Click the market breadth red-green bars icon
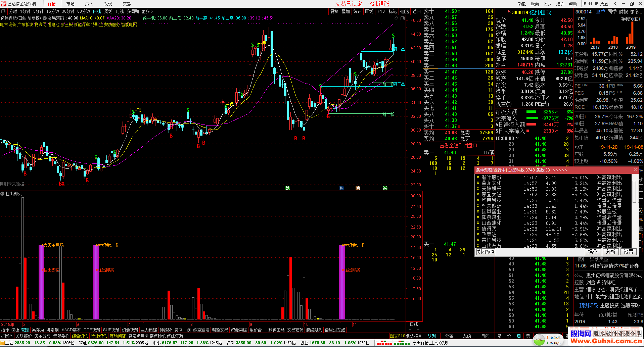 393,343
